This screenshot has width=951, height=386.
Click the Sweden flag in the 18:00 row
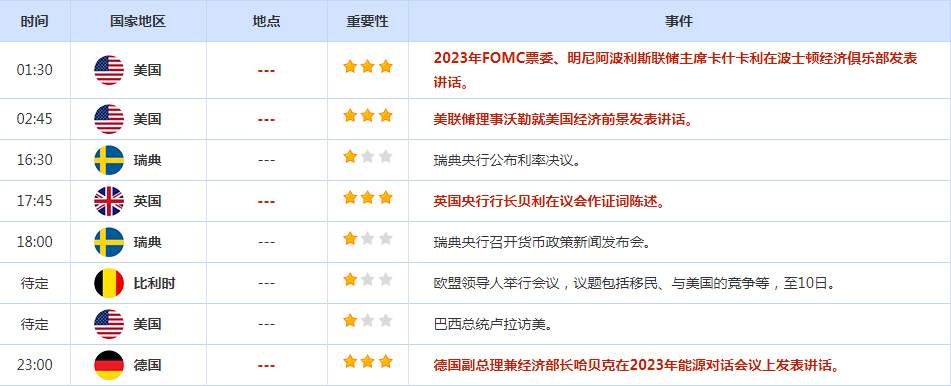click(x=109, y=242)
